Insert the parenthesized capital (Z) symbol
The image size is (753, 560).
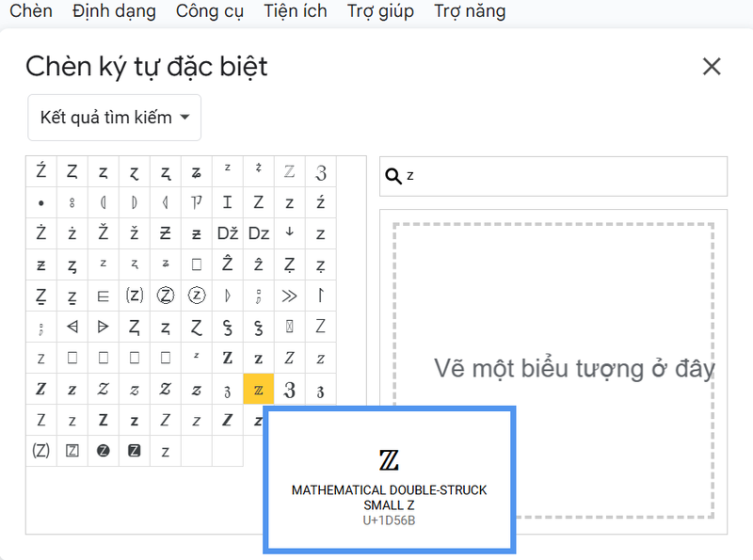(x=41, y=452)
